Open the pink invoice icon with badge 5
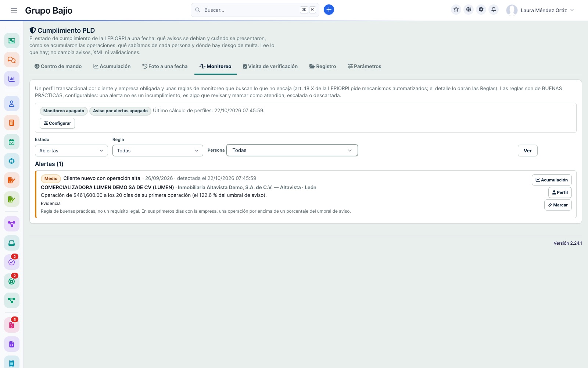The image size is (588, 368). (x=12, y=325)
